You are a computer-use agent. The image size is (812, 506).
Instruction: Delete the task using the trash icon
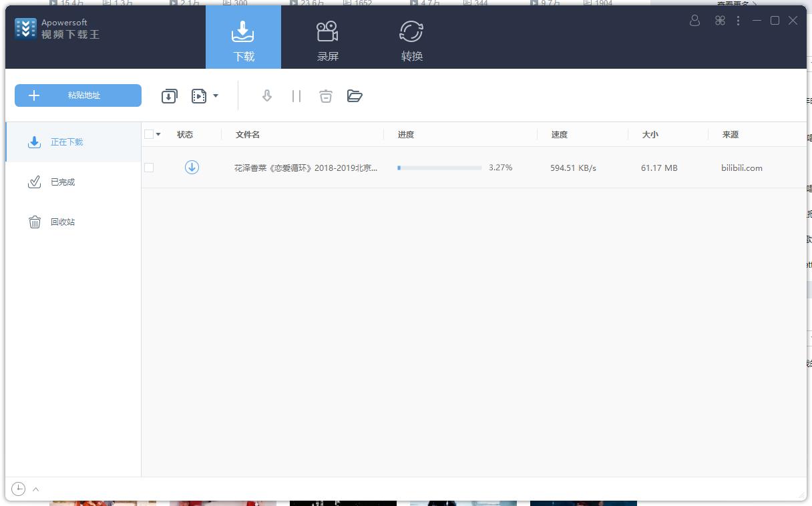coord(326,95)
